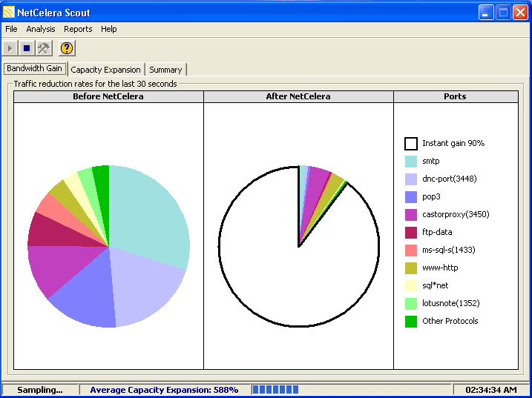Viewport: 532px width, 398px height.
Task: Click the Other Protocols label text
Action: pos(450,322)
